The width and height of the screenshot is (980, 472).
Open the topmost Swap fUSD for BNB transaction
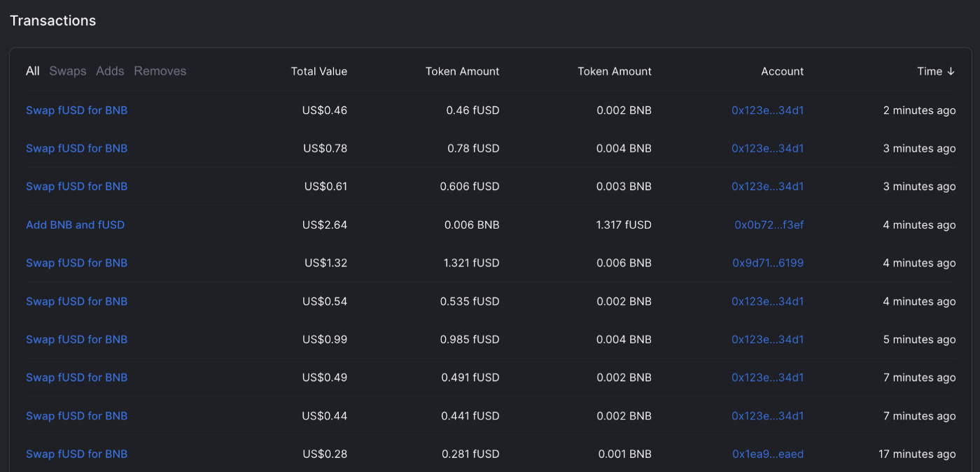(76, 110)
